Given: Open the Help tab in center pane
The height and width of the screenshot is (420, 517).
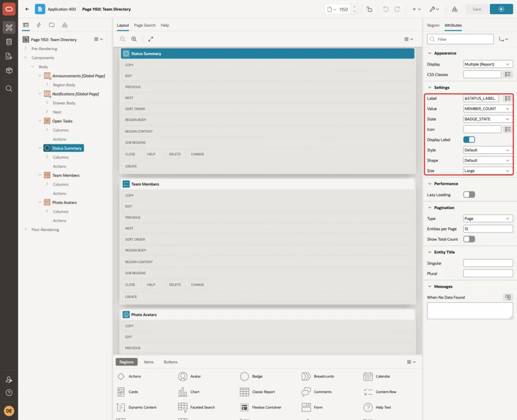Looking at the screenshot, I should pos(165,25).
